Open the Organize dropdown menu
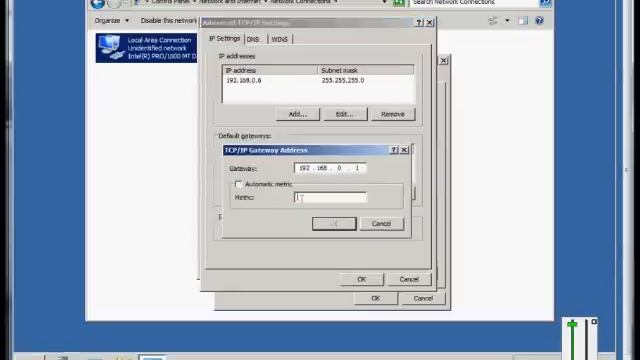Viewport: 640px width, 360px height. point(111,20)
